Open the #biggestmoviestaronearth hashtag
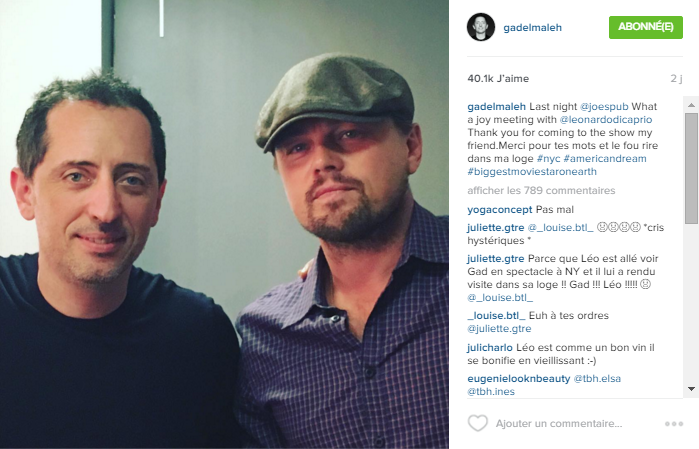This screenshot has width=699, height=449. pyautogui.click(x=532, y=172)
